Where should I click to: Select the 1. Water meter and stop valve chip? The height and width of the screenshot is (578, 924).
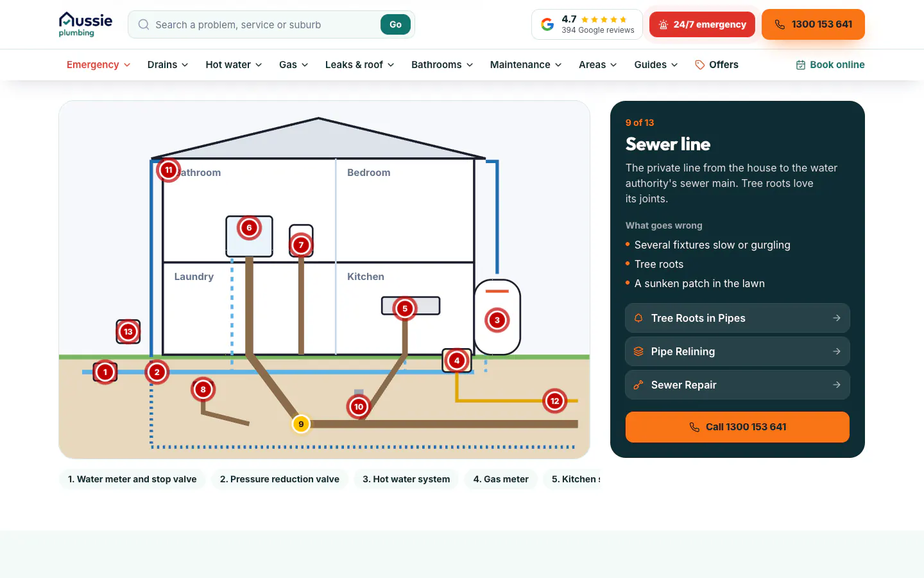tap(132, 479)
